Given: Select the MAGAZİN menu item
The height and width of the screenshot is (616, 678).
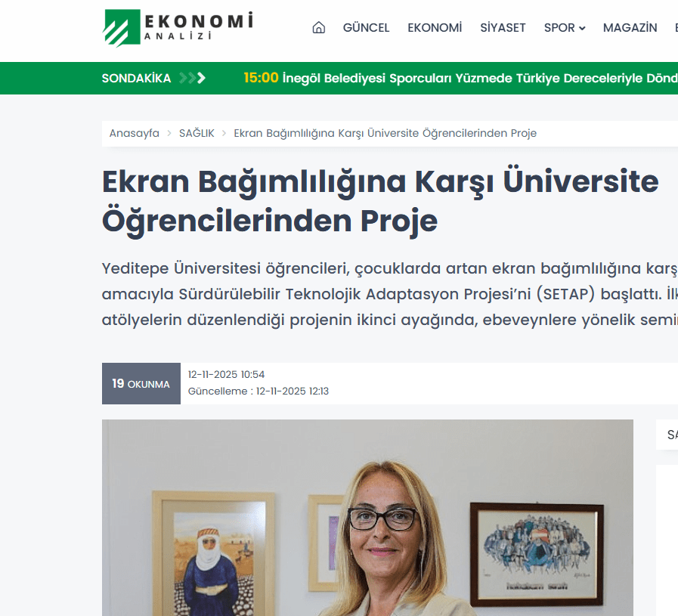Looking at the screenshot, I should pos(630,28).
